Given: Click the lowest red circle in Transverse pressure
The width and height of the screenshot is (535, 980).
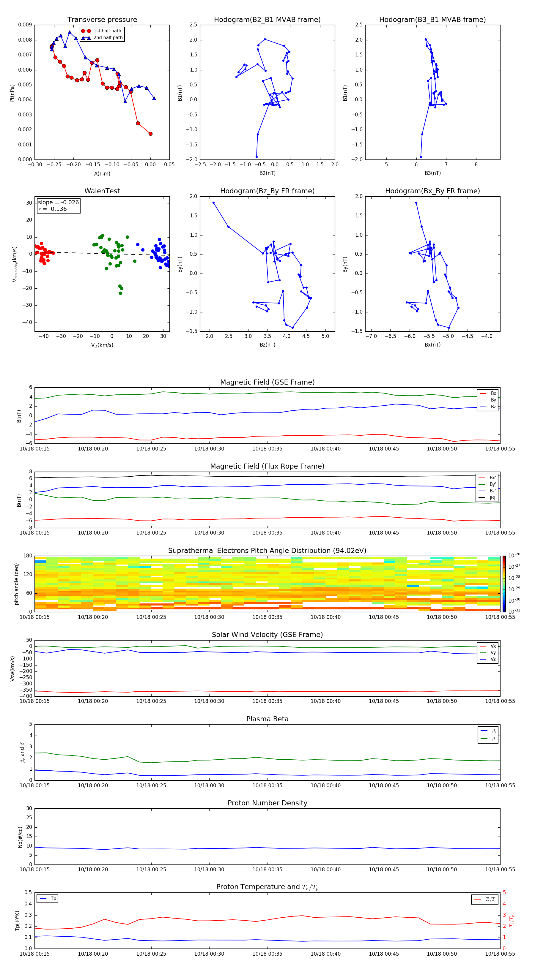Looking at the screenshot, I should tap(150, 134).
